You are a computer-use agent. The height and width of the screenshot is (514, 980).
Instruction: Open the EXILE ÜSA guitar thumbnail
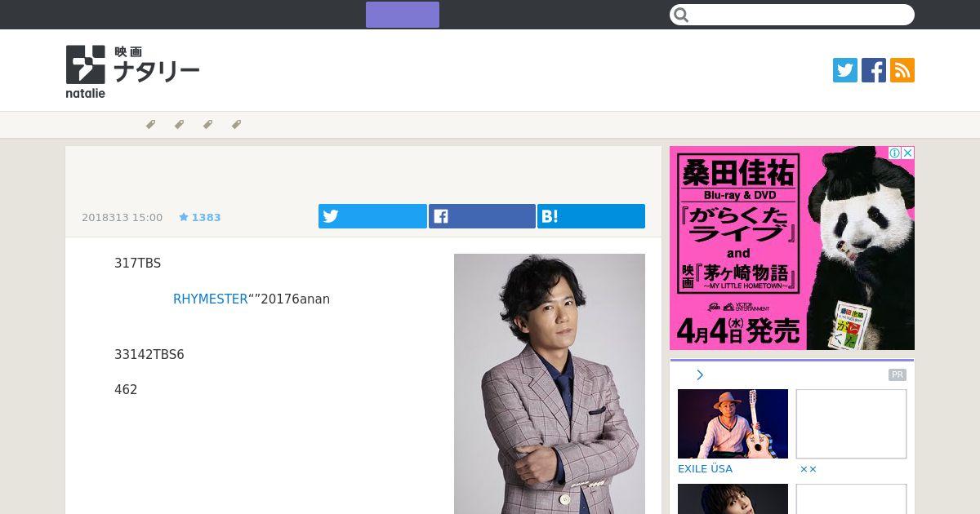pyautogui.click(x=733, y=423)
